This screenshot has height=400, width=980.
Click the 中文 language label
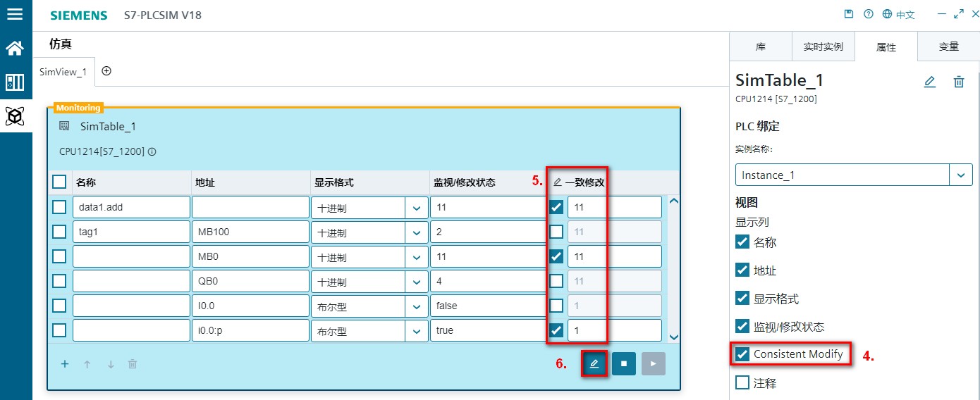tap(905, 15)
